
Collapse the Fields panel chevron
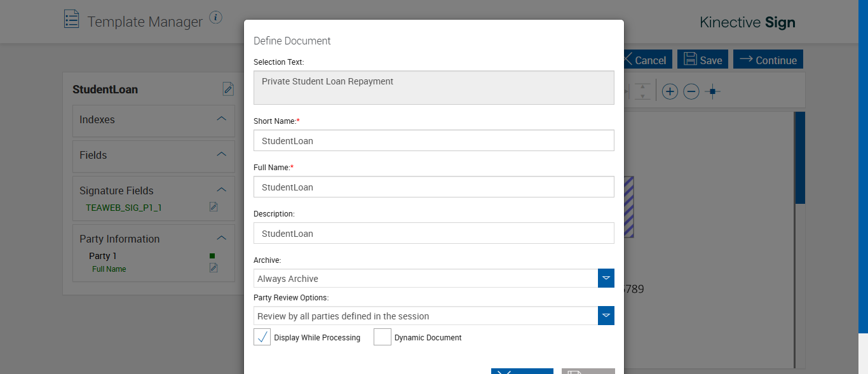pos(221,154)
